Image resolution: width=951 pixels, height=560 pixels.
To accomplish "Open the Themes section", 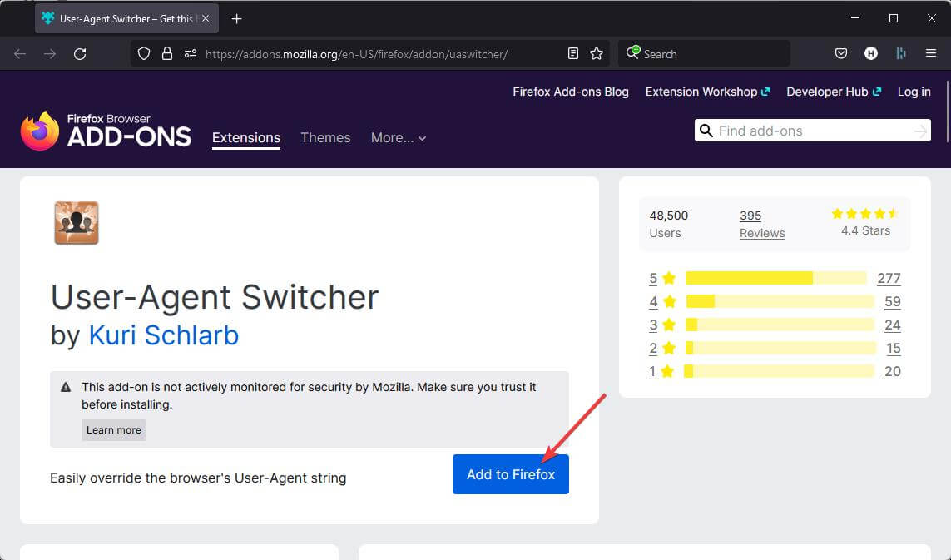I will (325, 138).
